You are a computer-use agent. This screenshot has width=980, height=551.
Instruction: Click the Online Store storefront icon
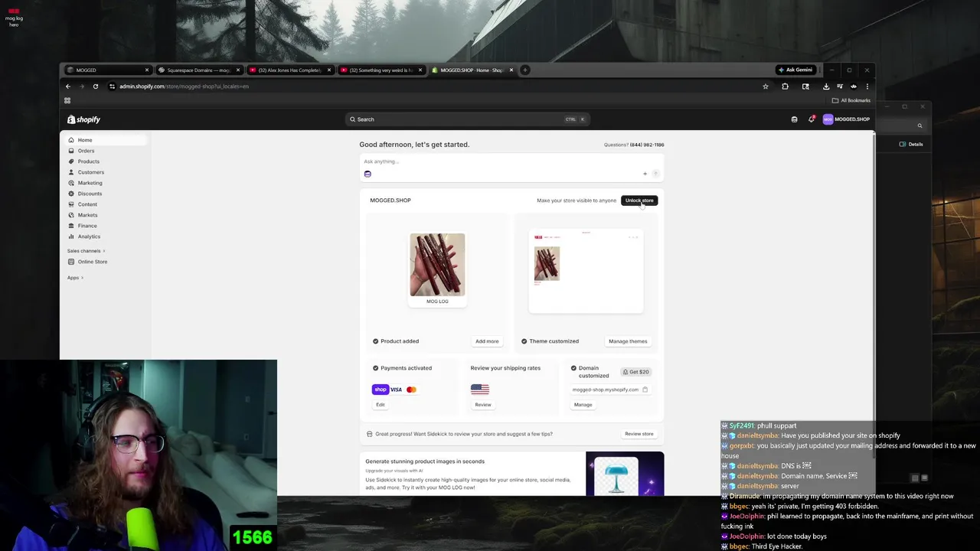tap(71, 262)
